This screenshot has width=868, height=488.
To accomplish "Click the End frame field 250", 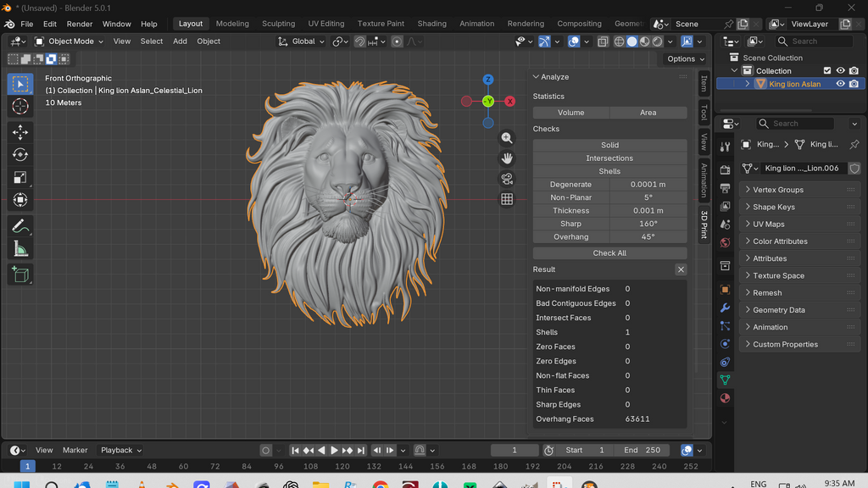I will point(643,451).
